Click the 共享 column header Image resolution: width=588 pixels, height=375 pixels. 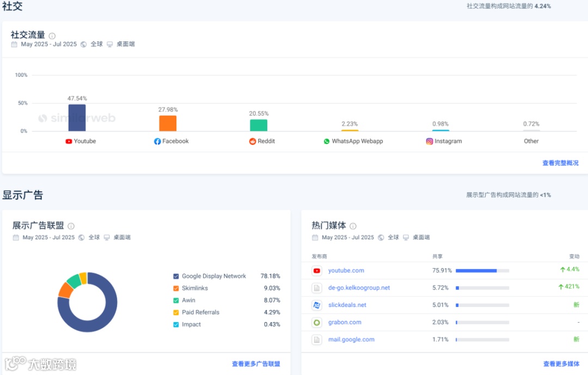tap(437, 256)
